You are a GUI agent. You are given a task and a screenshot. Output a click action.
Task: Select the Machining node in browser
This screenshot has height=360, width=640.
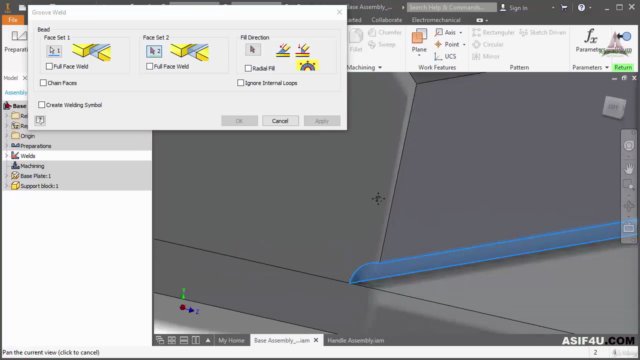coord(32,166)
